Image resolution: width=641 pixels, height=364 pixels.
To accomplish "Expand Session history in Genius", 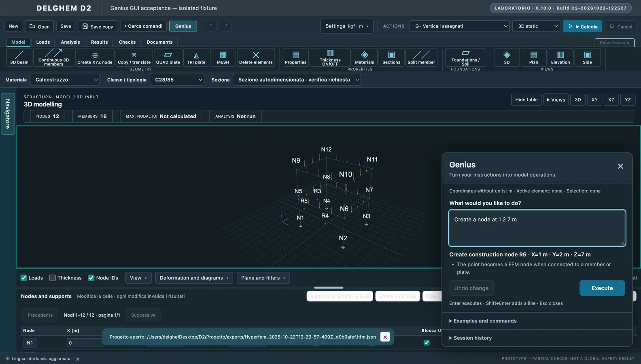I will point(472,338).
